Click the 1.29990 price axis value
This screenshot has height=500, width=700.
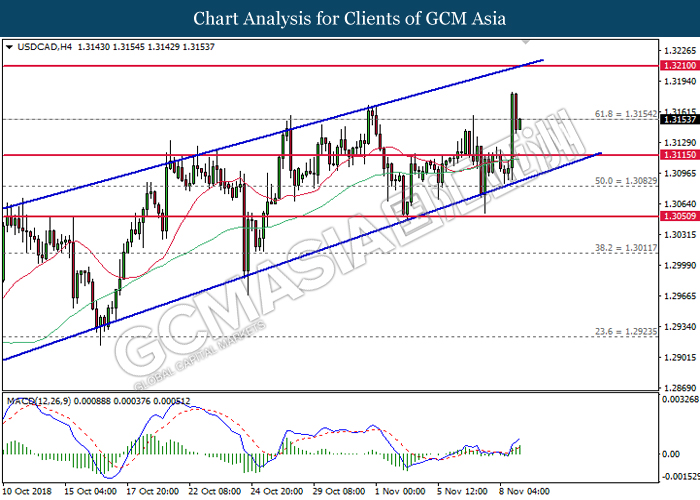(x=680, y=265)
